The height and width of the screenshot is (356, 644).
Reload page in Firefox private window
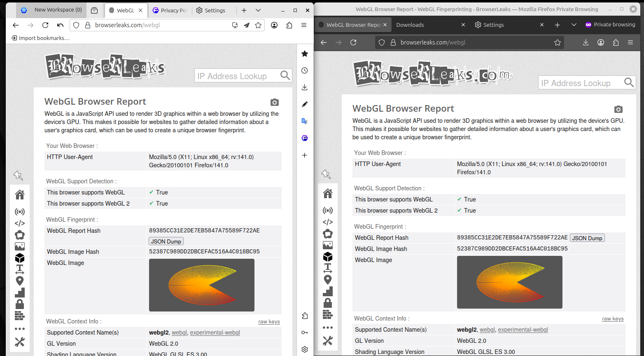(353, 42)
